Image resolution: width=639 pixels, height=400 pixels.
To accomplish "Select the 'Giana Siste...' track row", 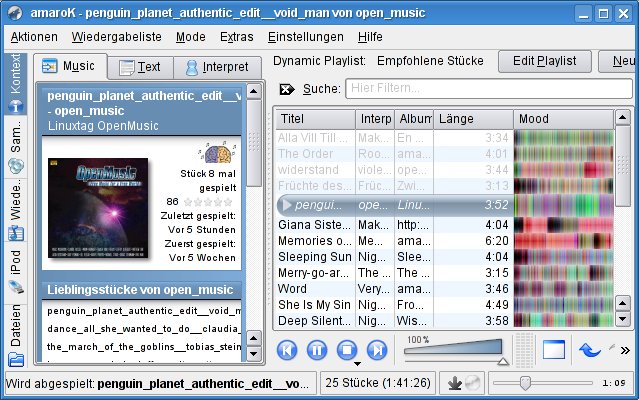I will tap(445, 225).
